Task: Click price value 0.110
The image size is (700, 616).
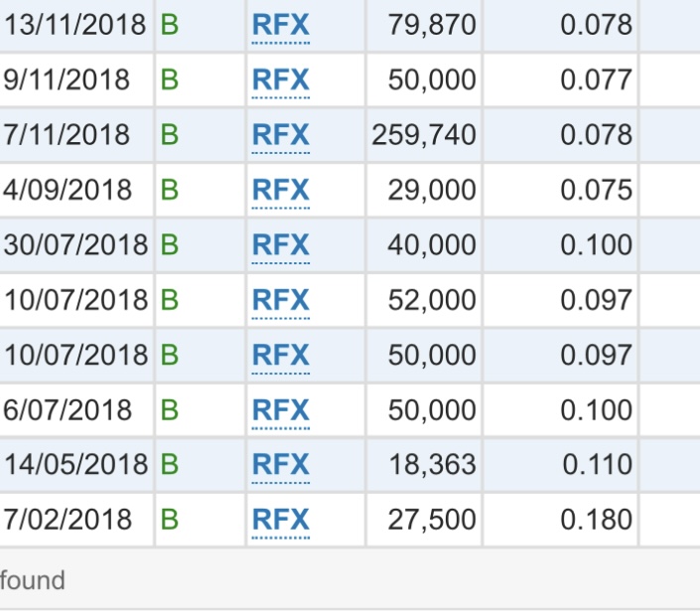Action: point(597,465)
